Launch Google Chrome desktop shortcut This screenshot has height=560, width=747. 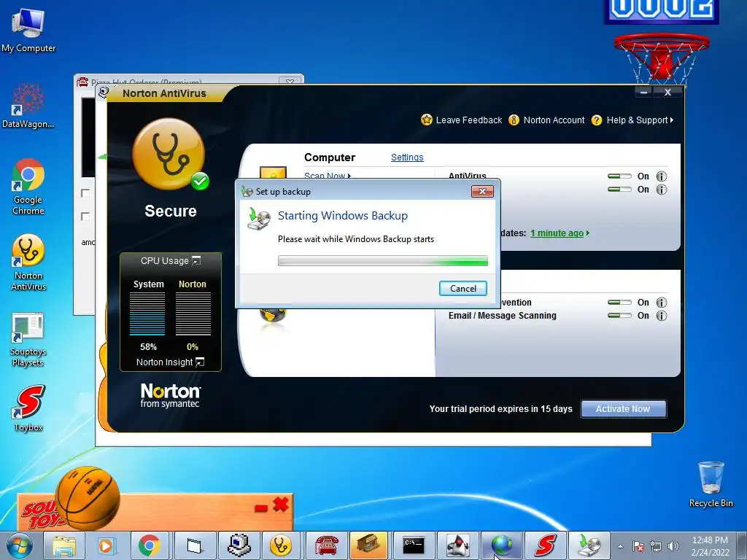pos(28,186)
